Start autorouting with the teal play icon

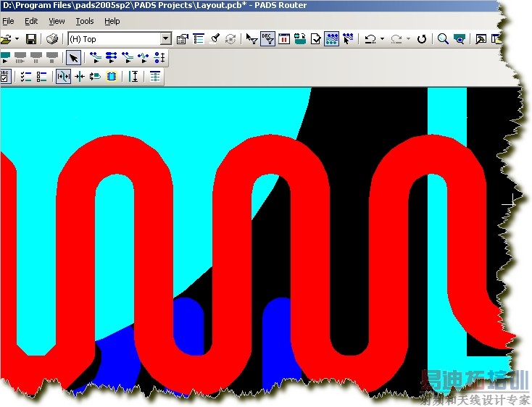[x=5, y=58]
